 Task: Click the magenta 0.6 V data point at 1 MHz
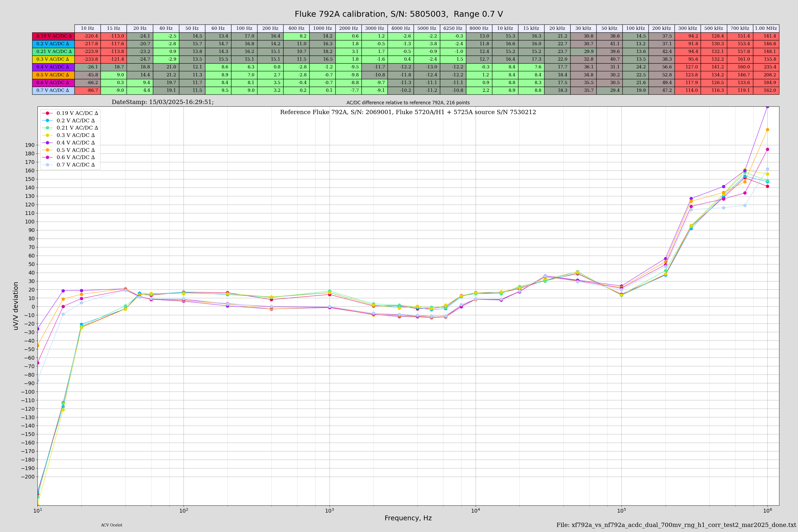pyautogui.click(x=767, y=149)
